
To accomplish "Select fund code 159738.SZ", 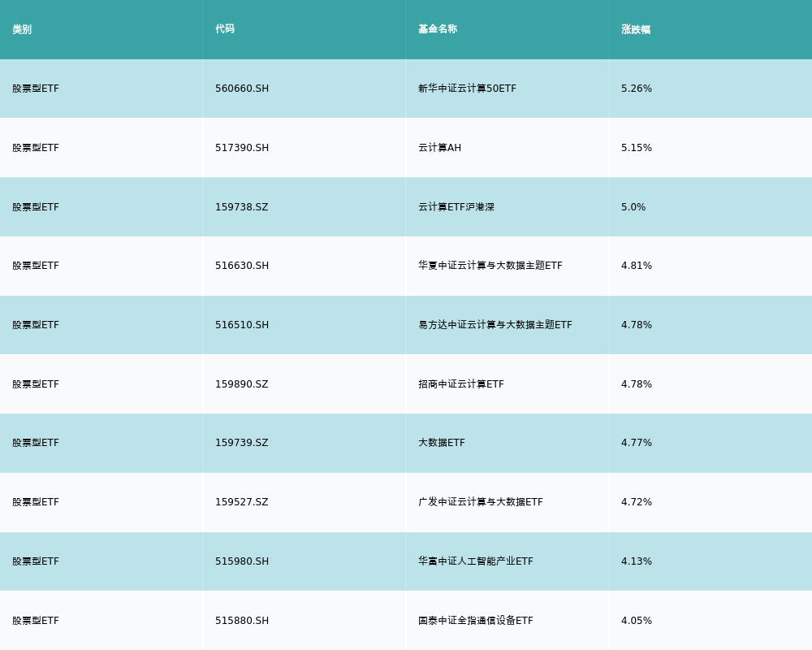I will tap(242, 207).
